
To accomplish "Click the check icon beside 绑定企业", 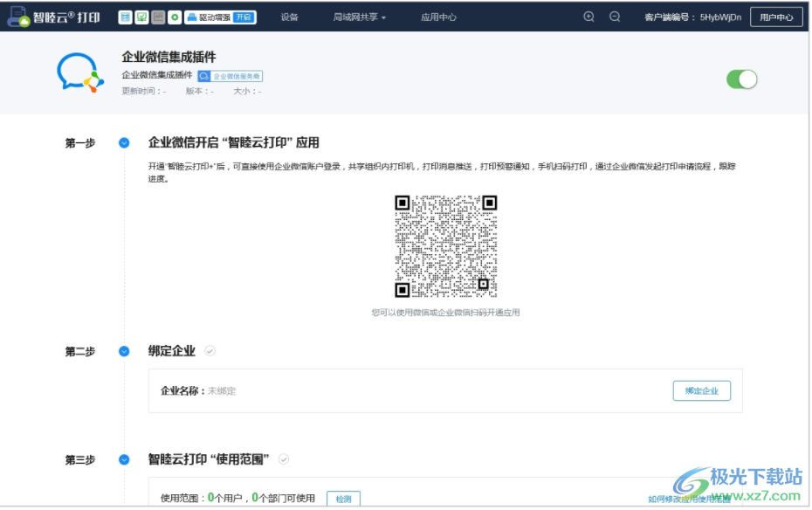I will coord(210,351).
